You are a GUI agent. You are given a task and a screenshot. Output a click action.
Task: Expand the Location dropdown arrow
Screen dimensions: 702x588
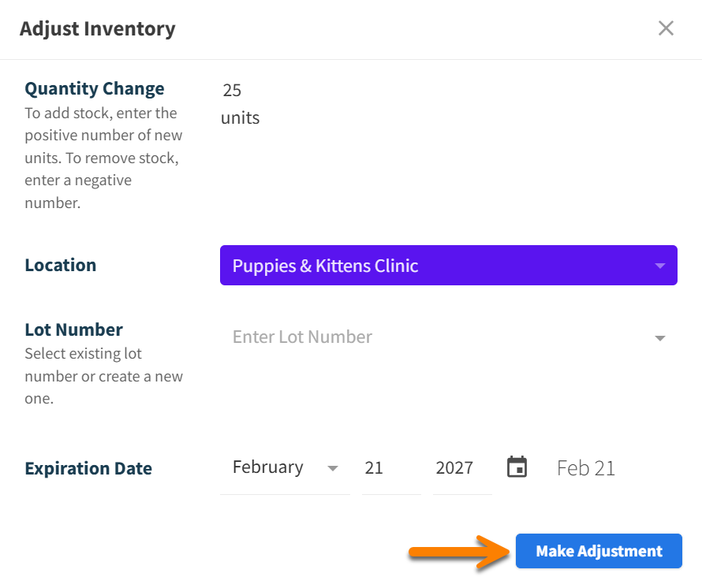pyautogui.click(x=660, y=266)
